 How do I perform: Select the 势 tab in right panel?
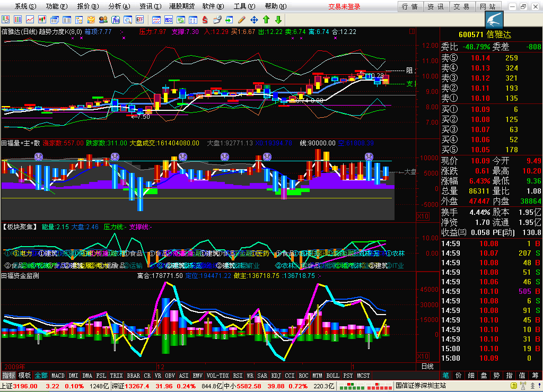click(x=496, y=376)
